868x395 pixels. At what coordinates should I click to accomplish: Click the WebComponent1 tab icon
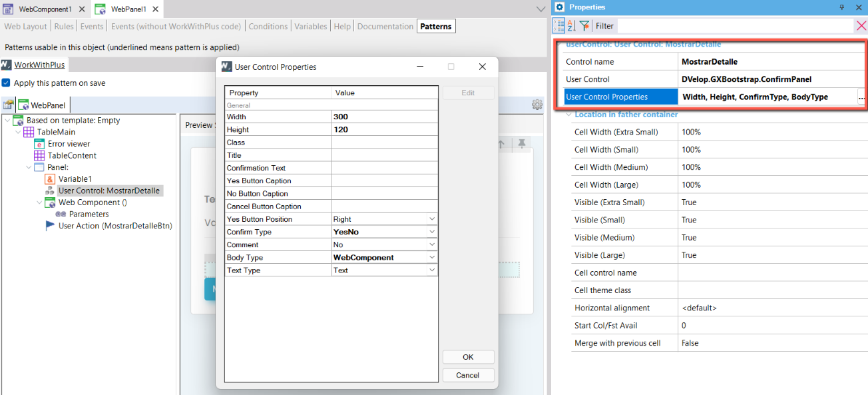(9, 9)
